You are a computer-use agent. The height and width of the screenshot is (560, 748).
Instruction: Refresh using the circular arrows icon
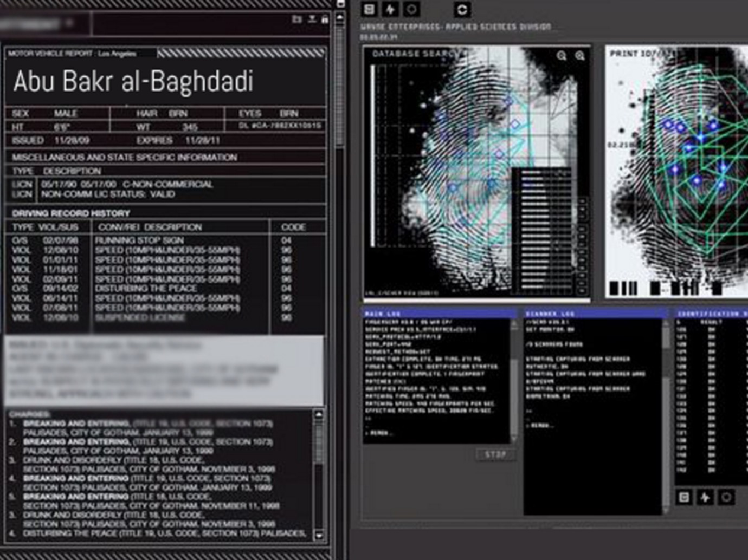[x=462, y=9]
